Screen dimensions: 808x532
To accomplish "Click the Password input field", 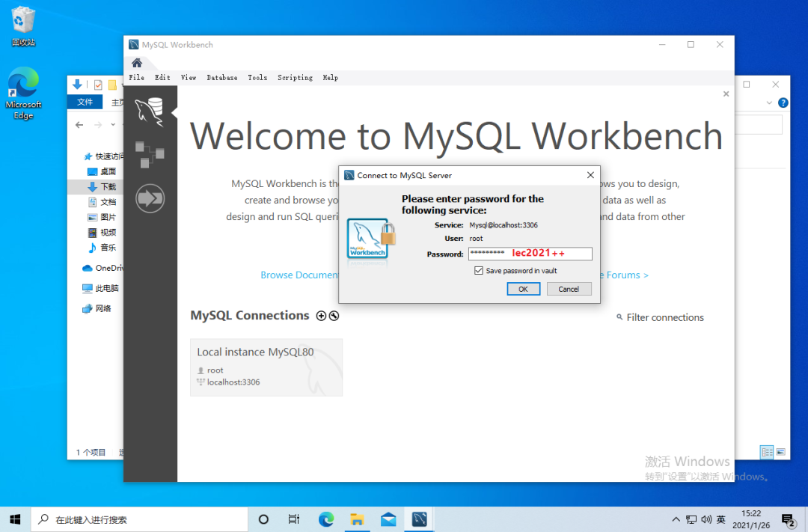I will pos(530,254).
